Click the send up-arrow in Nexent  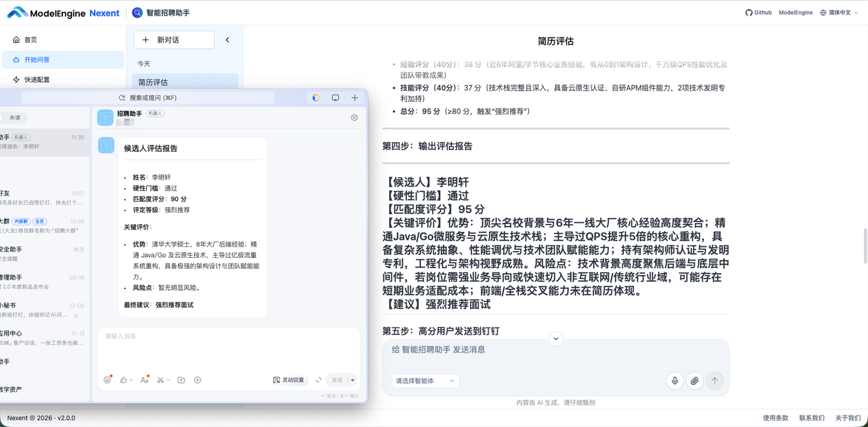click(715, 381)
